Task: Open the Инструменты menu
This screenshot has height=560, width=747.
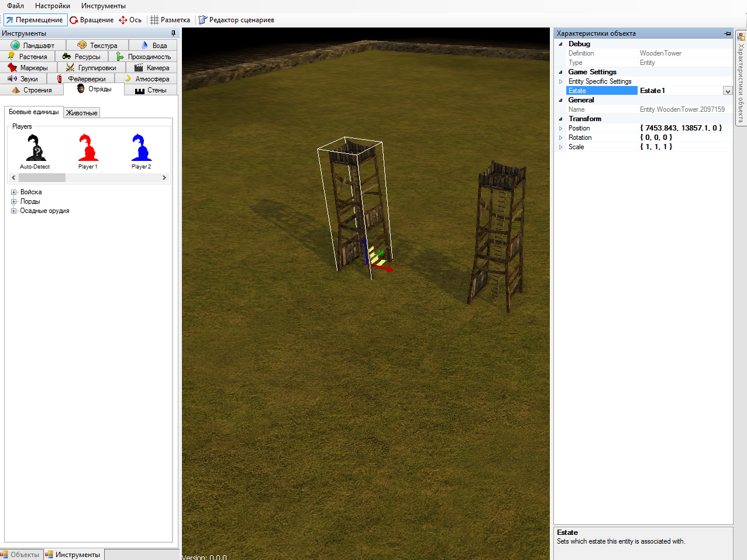Action: (x=104, y=6)
